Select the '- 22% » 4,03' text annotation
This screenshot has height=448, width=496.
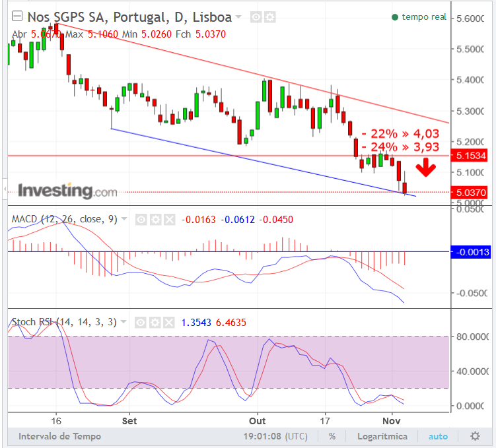(x=400, y=134)
